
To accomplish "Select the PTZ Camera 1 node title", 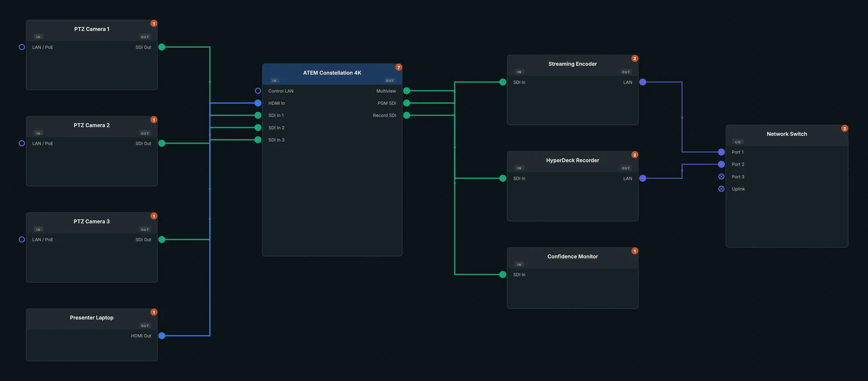I will coord(92,29).
